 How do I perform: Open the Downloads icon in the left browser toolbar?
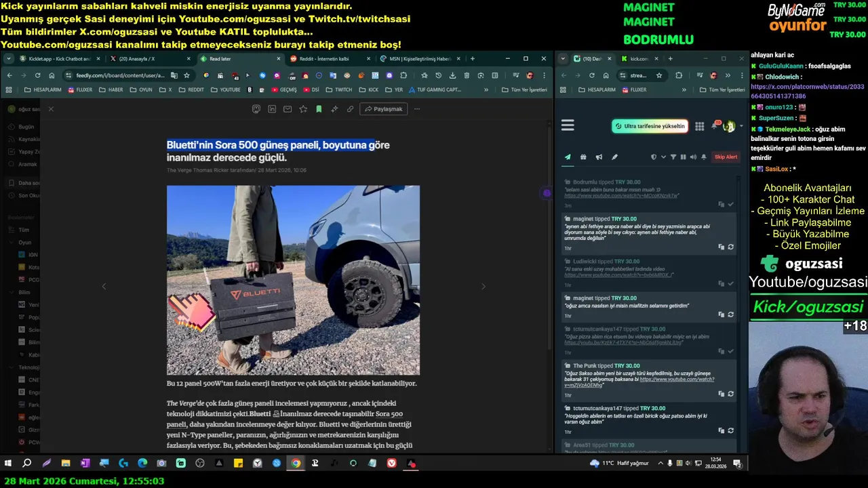pos(452,75)
